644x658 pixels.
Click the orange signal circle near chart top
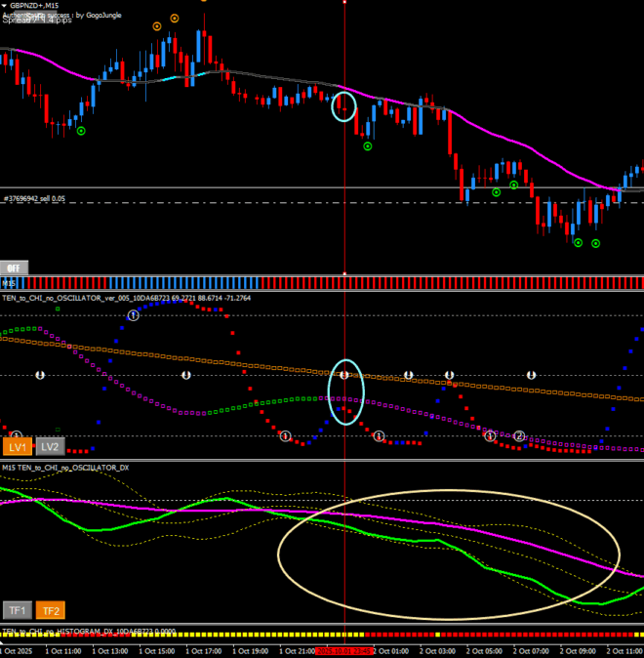[x=175, y=18]
